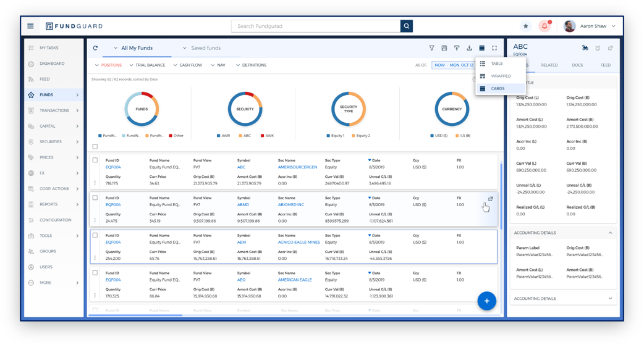This screenshot has height=345, width=644.
Task: Expand the Reports sidebar submenu
Action: tap(77, 204)
